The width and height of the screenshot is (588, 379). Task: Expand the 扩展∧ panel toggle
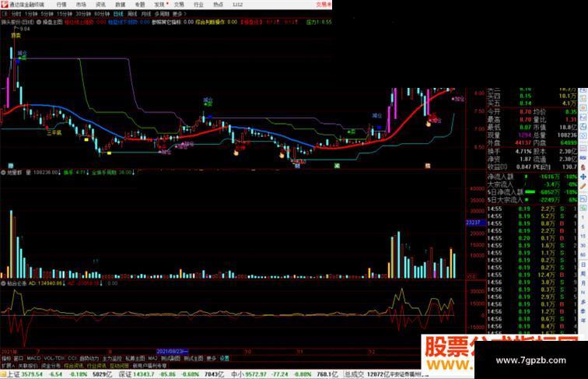[x=8, y=366]
